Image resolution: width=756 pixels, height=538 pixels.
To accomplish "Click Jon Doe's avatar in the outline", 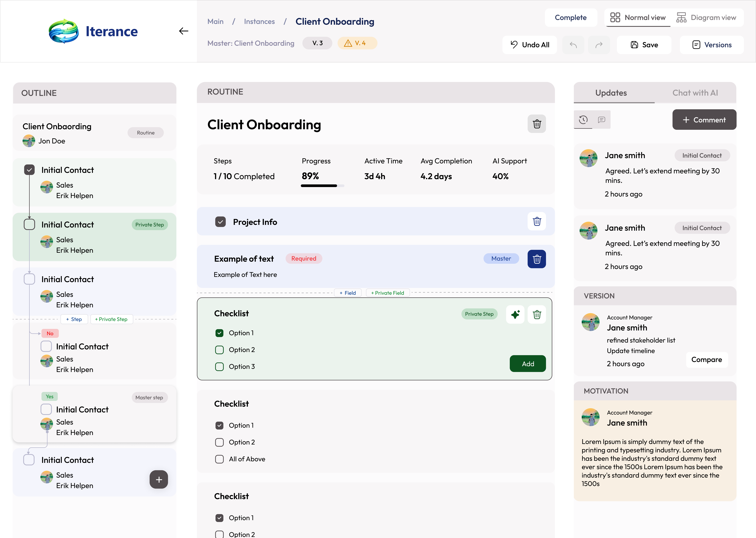I will tap(29, 141).
